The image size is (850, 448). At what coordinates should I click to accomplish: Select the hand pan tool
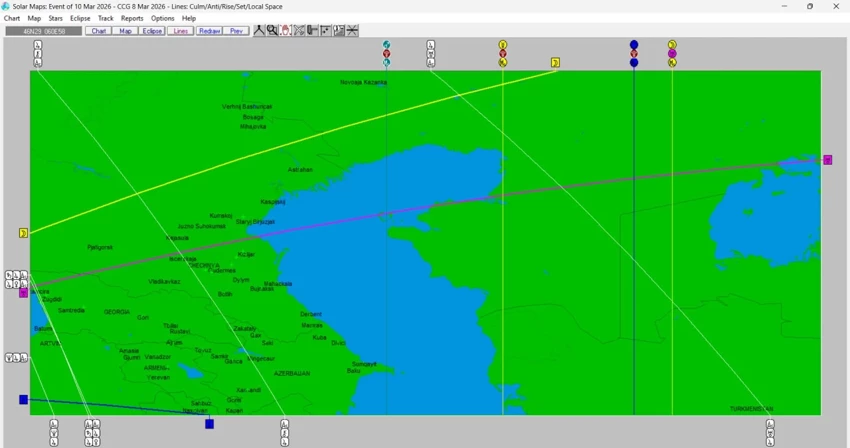point(286,30)
